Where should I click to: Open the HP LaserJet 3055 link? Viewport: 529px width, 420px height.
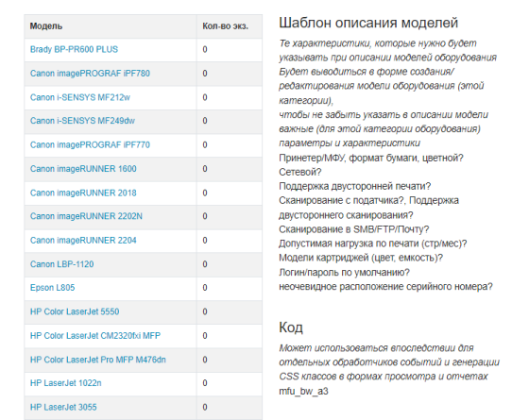tap(63, 407)
